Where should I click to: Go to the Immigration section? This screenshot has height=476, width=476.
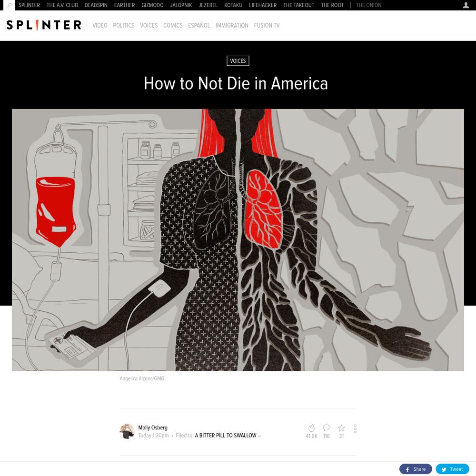(232, 26)
